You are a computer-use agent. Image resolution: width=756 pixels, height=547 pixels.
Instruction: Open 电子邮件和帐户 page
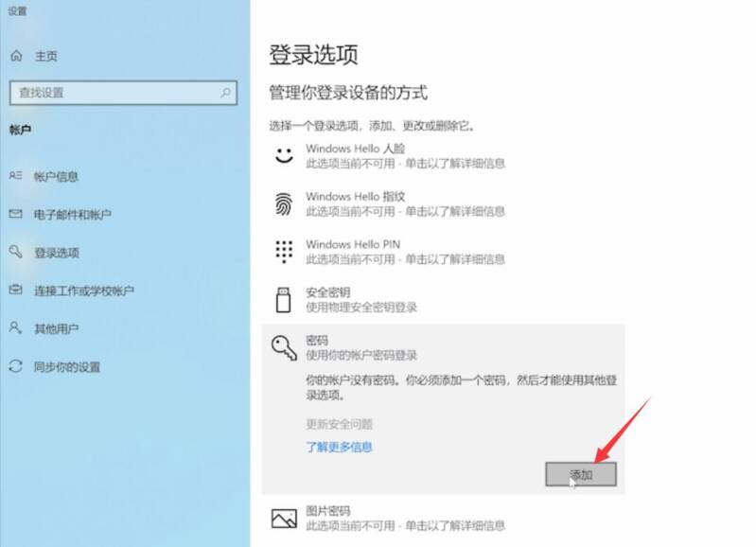[72, 214]
